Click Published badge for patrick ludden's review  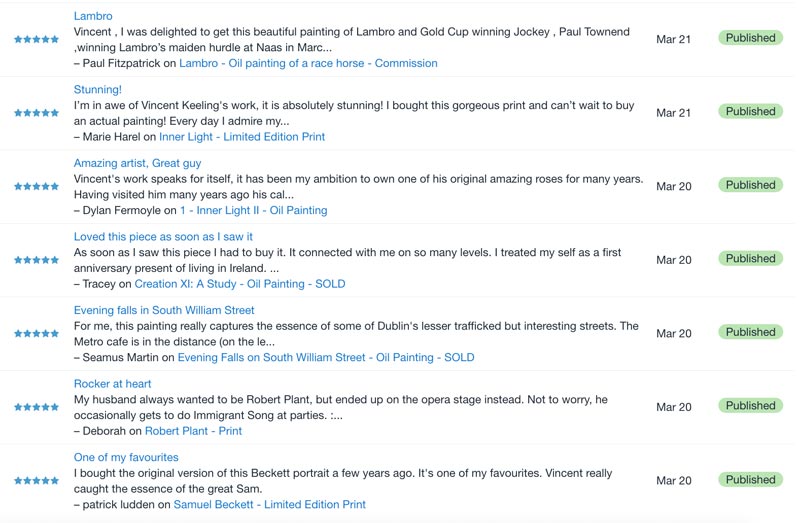[x=750, y=480]
